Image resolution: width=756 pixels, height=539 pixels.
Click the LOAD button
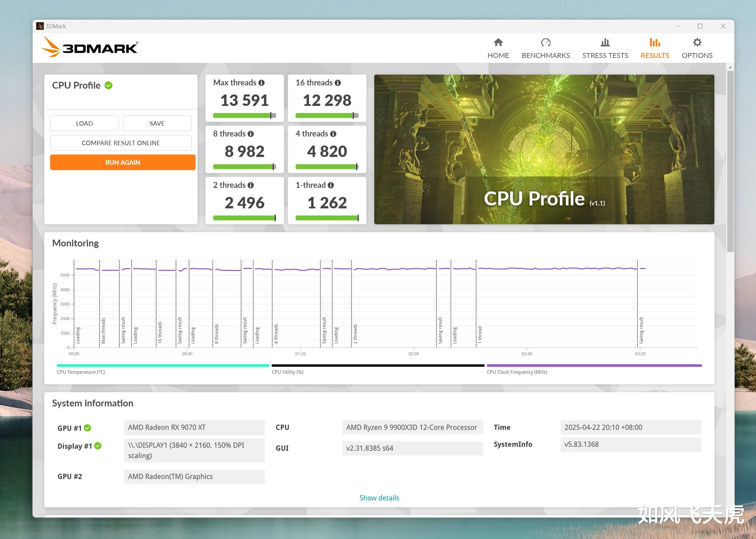(x=84, y=124)
